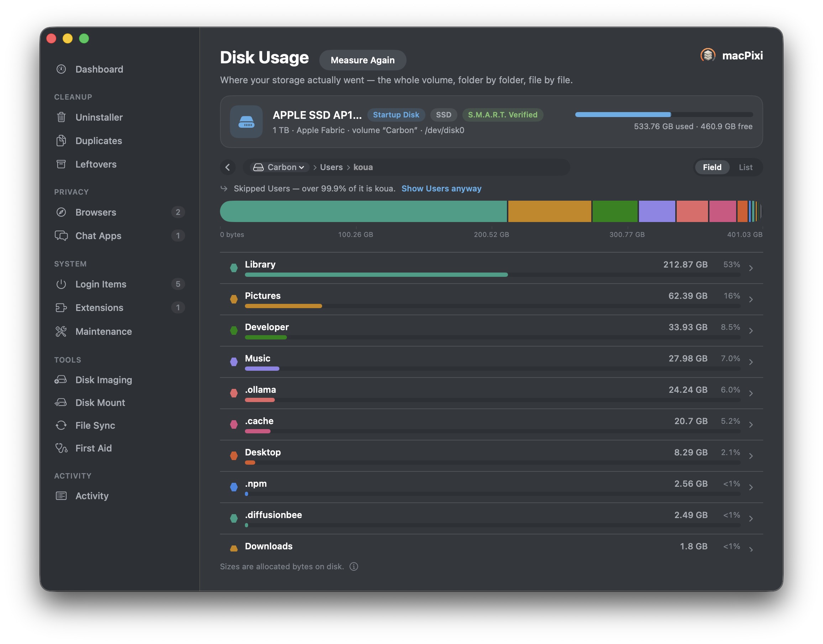Navigate to Users in the breadcrumb
Viewport: 823px width, 644px height.
click(331, 167)
